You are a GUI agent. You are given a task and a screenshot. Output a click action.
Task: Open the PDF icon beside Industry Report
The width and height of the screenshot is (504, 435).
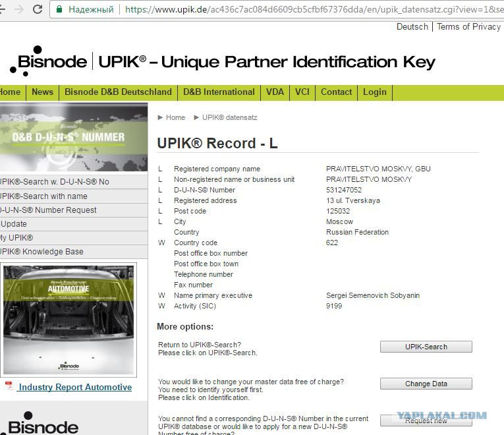click(9, 386)
